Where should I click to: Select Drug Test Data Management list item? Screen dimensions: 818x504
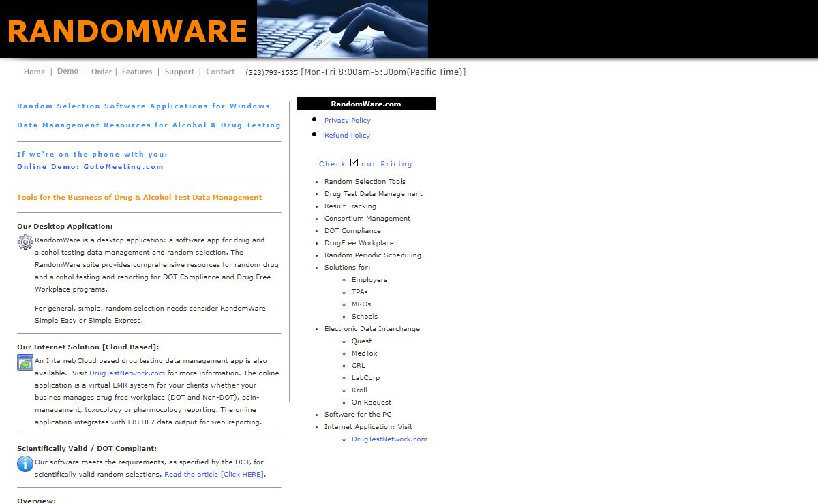tap(374, 193)
